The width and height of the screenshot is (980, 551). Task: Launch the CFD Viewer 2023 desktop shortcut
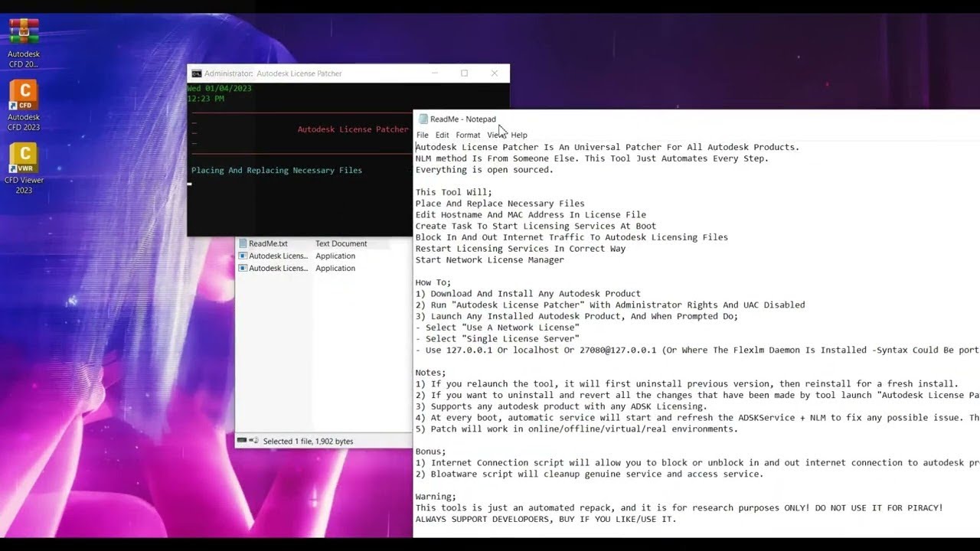(x=24, y=169)
